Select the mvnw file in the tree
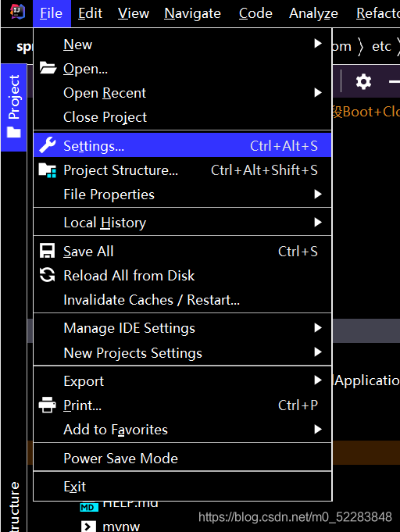Screen dimensions: 400x532 point(120,527)
